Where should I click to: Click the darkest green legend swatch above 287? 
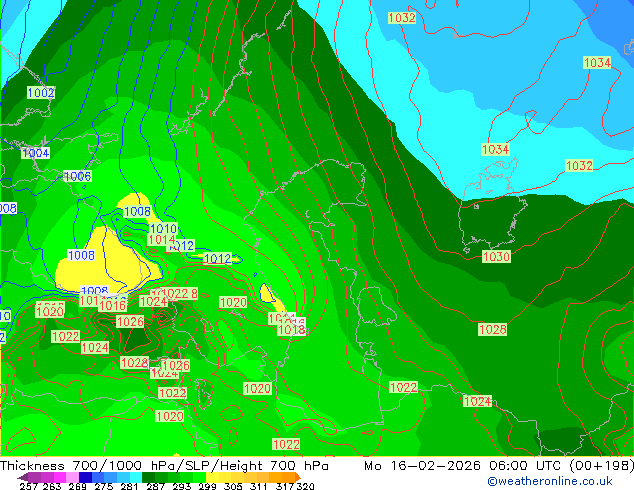[x=148, y=477]
